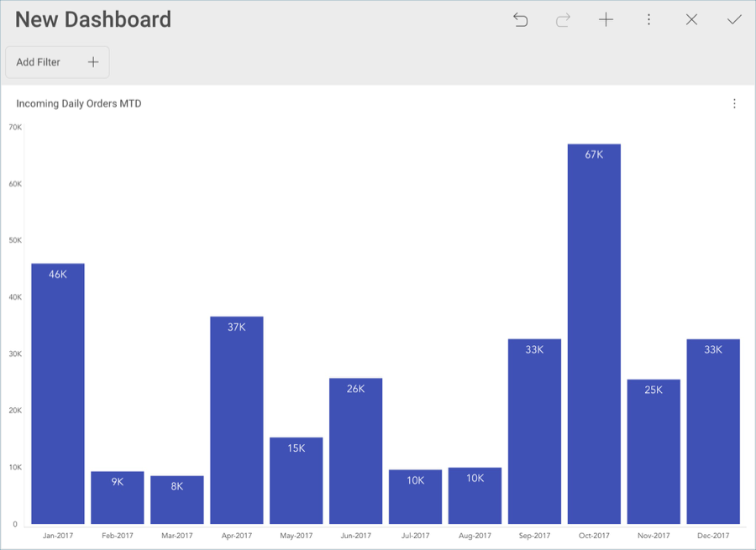Click the Sep-2017 axis label
Screen dimensions: 756x550
[x=534, y=536]
